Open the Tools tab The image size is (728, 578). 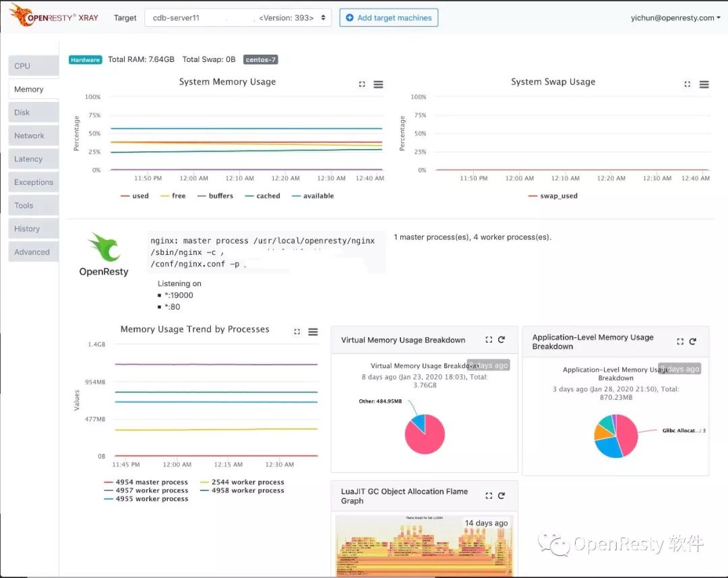click(x=34, y=205)
